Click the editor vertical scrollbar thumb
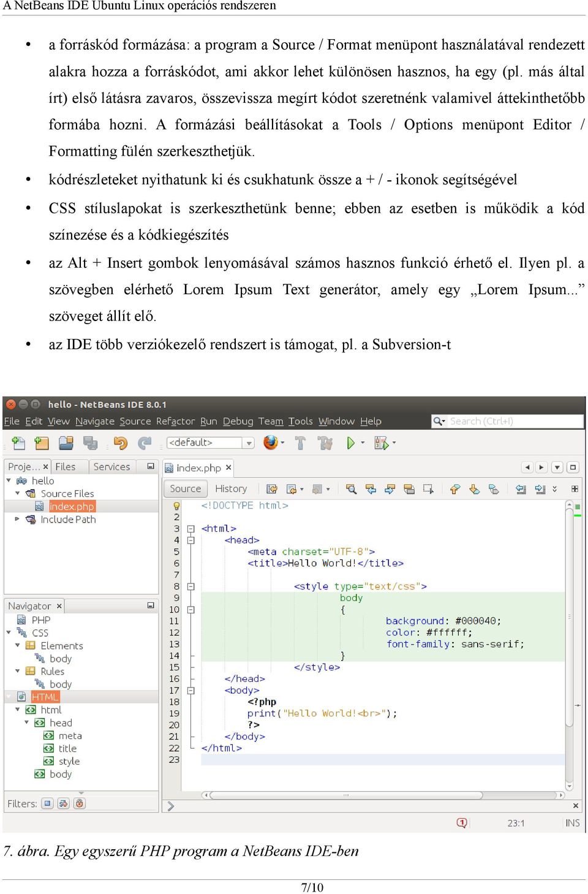This screenshot has height=894, width=588. click(569, 616)
